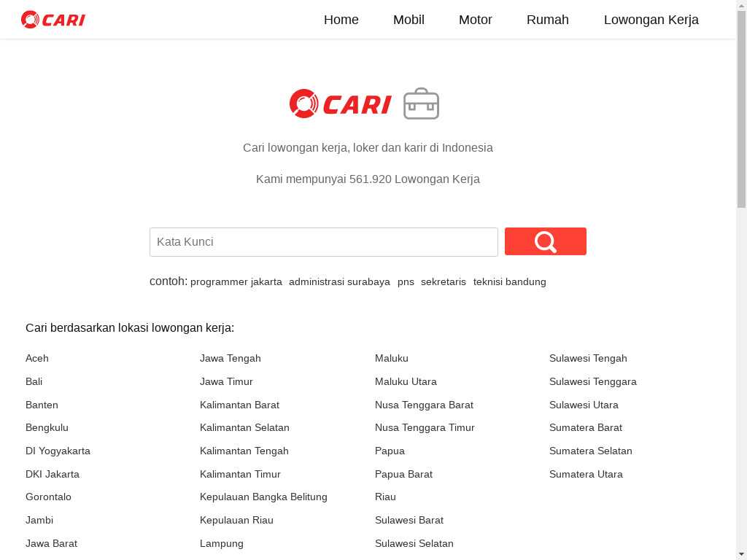This screenshot has height=560, width=747.
Task: Try the example 'sekretaris'
Action: (444, 282)
